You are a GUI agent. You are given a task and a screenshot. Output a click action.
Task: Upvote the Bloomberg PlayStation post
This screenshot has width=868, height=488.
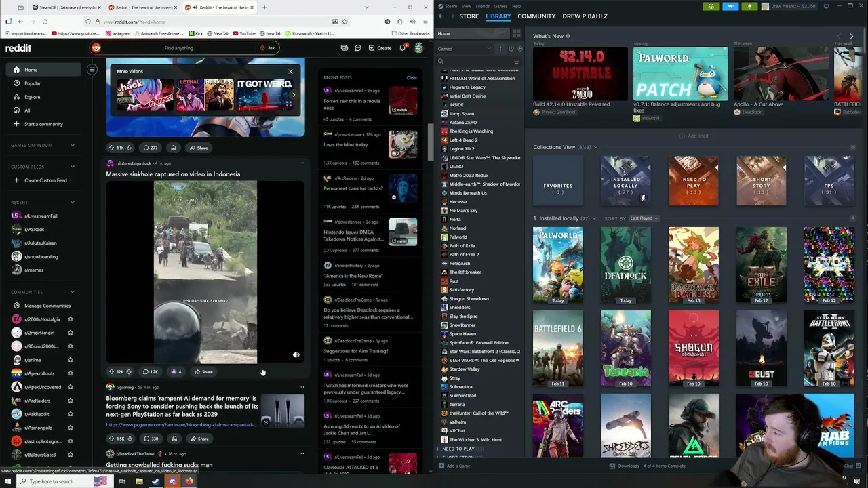point(111,439)
